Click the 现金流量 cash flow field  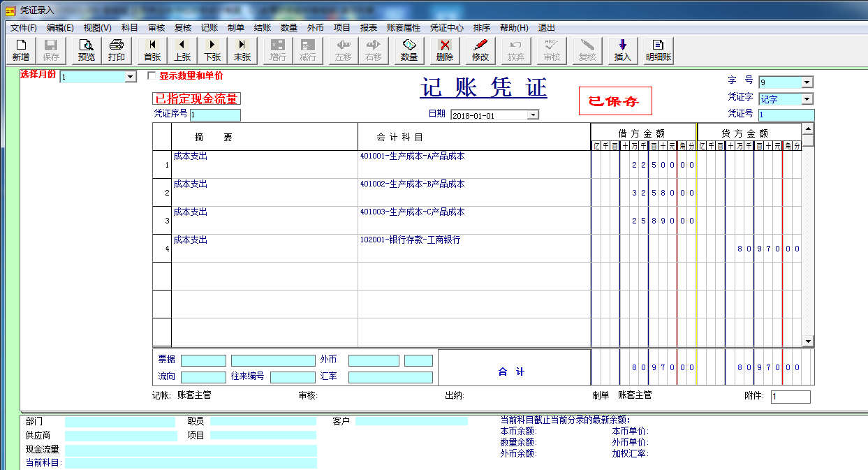[191, 450]
